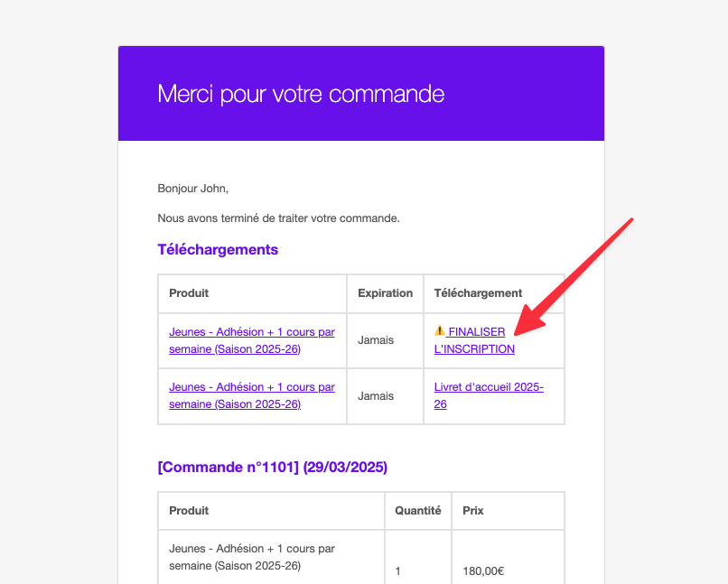The image size is (728, 584).
Task: Open second-row Jeunes - Adhésion product link
Action: coord(252,395)
